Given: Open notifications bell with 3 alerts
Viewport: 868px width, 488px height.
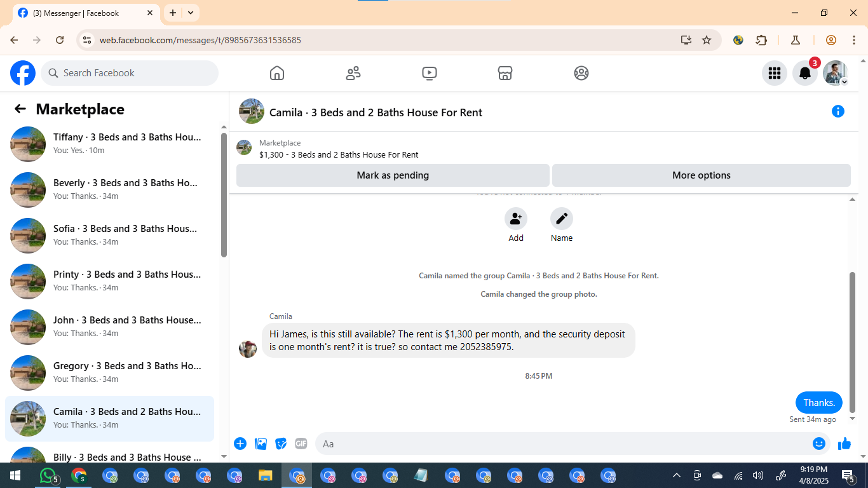Looking at the screenshot, I should tap(805, 73).
